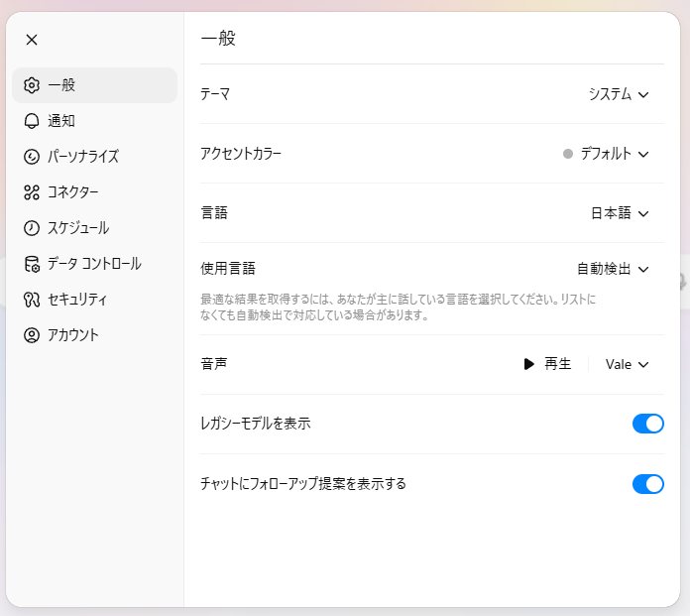
Task: Open the アクセントカラー デフォルト color picker
Action: [606, 154]
